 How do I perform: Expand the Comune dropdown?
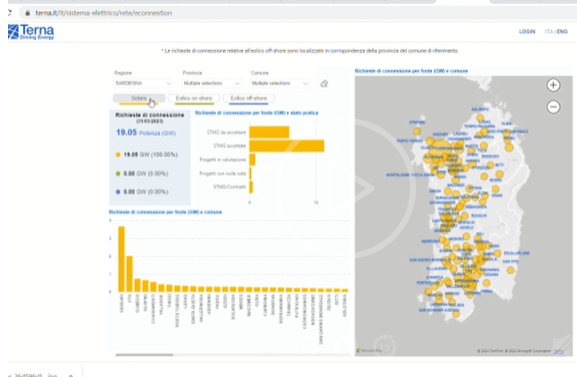click(280, 84)
